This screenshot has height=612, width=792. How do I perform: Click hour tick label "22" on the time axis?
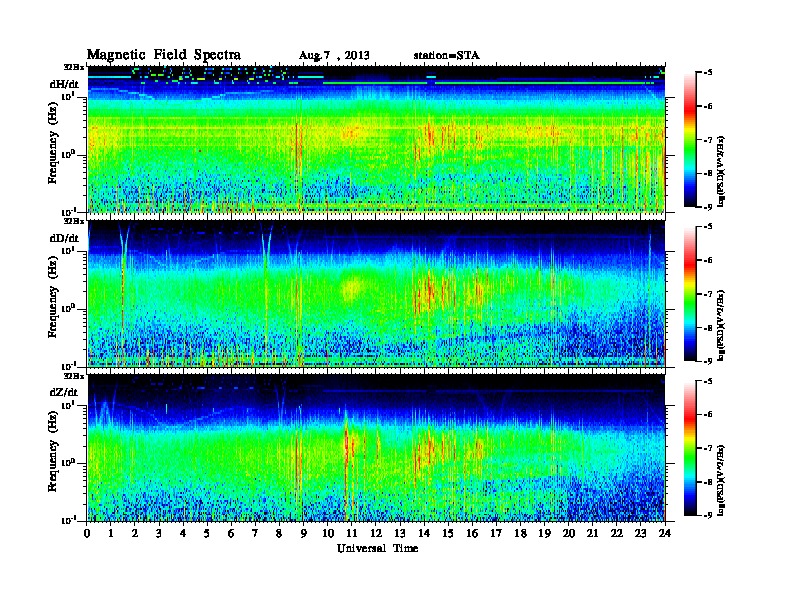tap(617, 533)
